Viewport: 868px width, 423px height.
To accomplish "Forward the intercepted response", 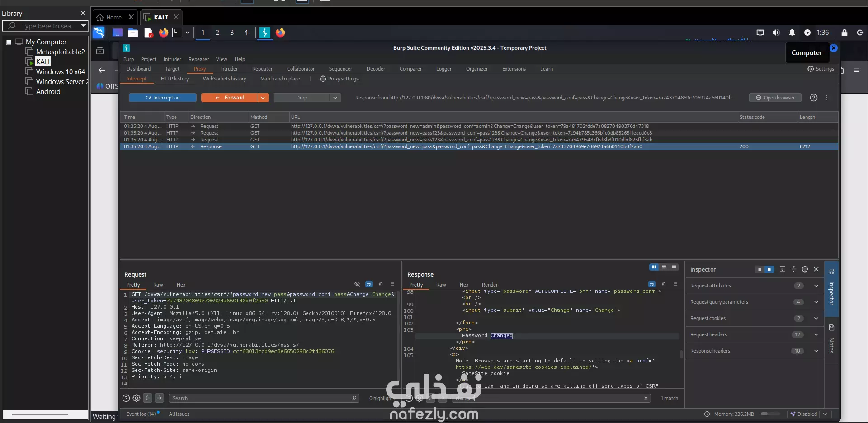I will point(230,98).
